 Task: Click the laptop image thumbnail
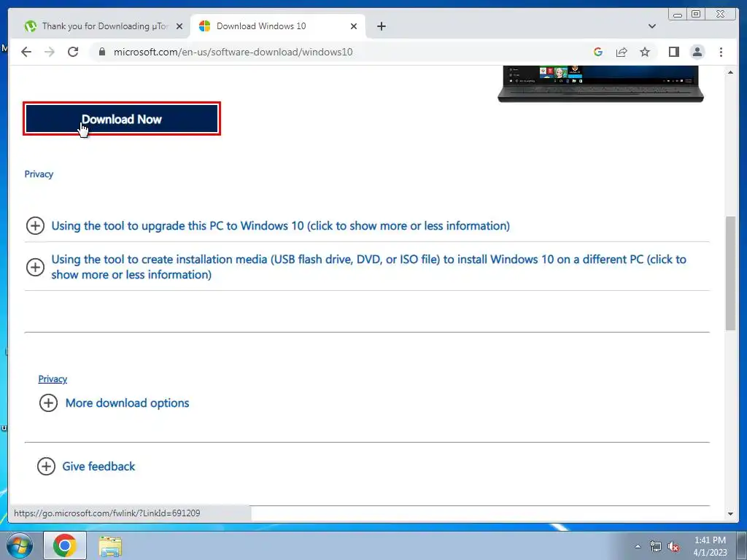click(600, 84)
